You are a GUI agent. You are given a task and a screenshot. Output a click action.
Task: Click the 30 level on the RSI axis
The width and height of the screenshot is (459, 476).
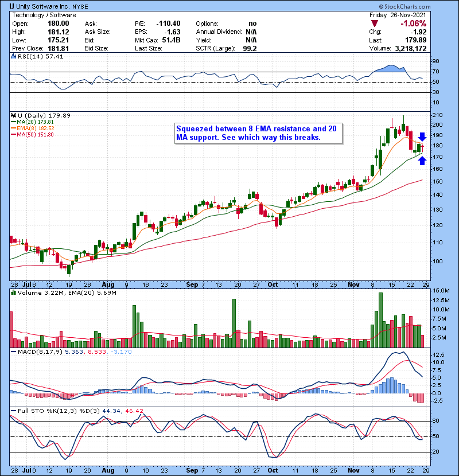[435, 92]
